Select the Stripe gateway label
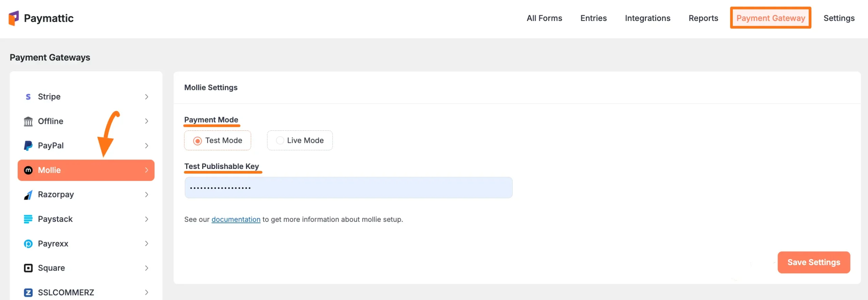This screenshot has height=300, width=868. [x=49, y=97]
